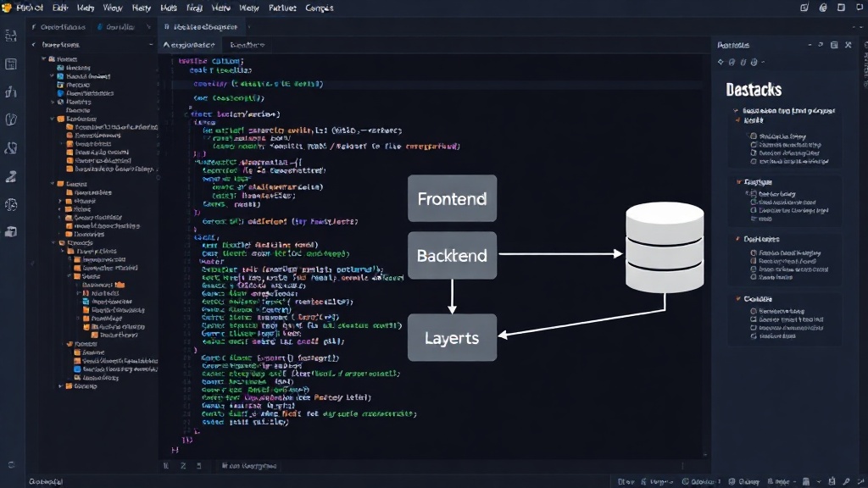Toggle first checkbox in the second Destacks section
The image size is (868, 488).
pos(754,194)
